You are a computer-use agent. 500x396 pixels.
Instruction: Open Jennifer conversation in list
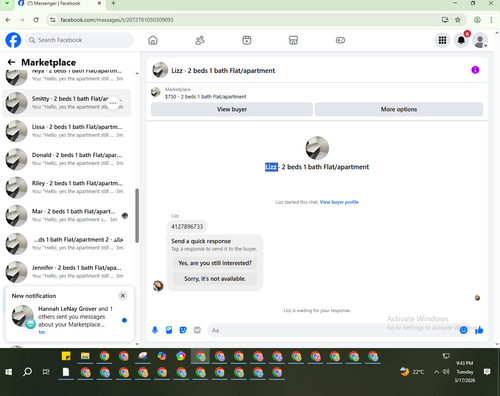[67, 272]
